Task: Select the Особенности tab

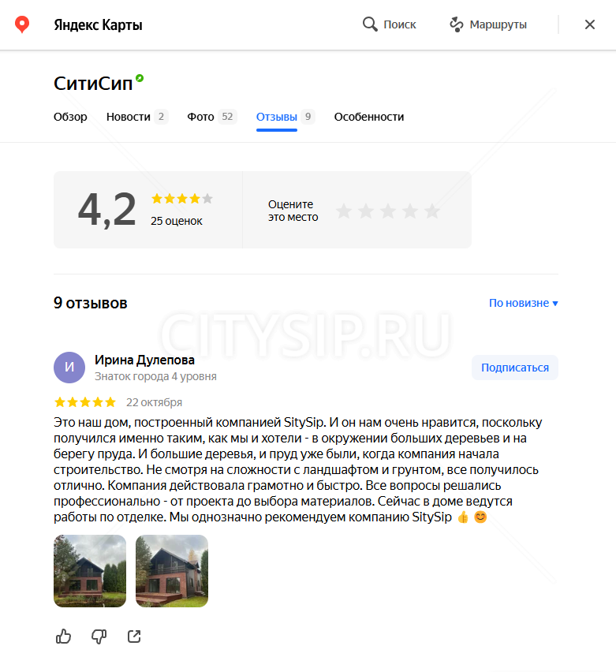Action: (369, 117)
